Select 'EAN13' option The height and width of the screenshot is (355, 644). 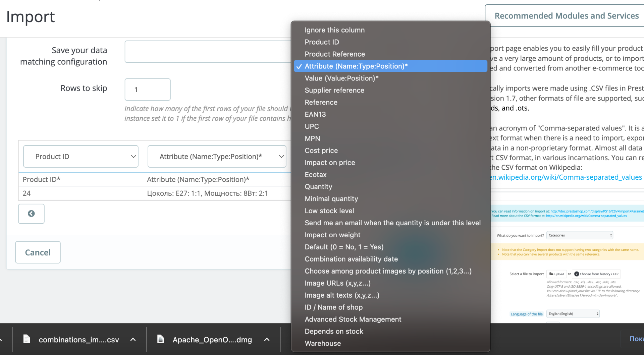[390, 115]
